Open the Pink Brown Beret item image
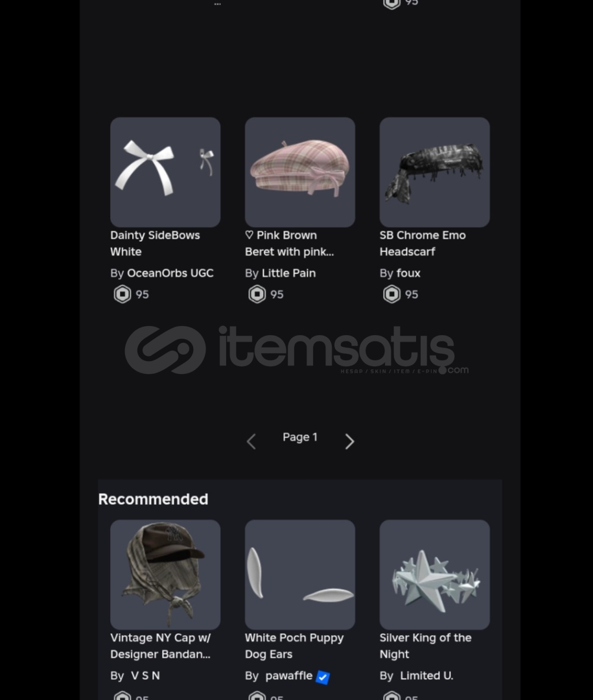Image resolution: width=593 pixels, height=700 pixels. (x=300, y=172)
